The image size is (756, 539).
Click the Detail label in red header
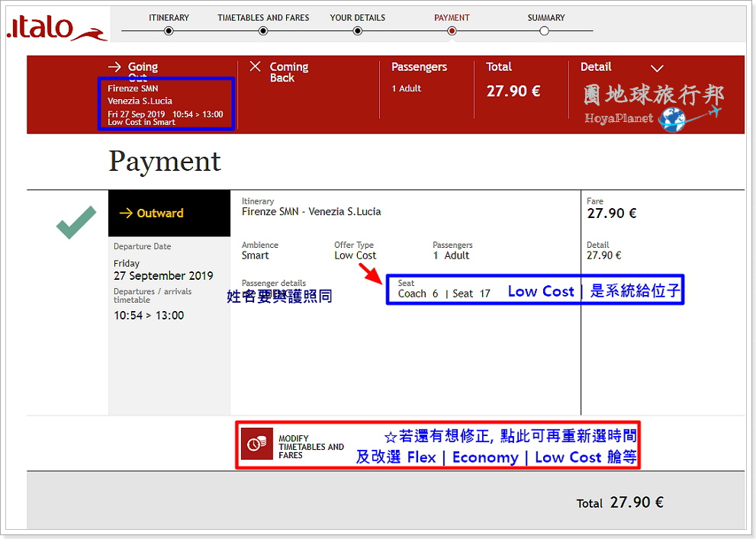point(596,67)
